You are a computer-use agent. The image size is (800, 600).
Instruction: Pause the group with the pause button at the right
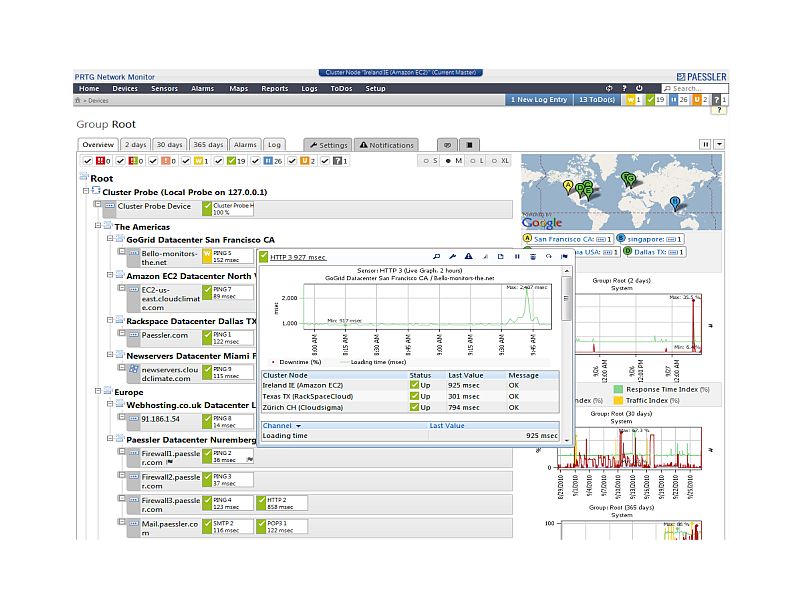coord(706,144)
